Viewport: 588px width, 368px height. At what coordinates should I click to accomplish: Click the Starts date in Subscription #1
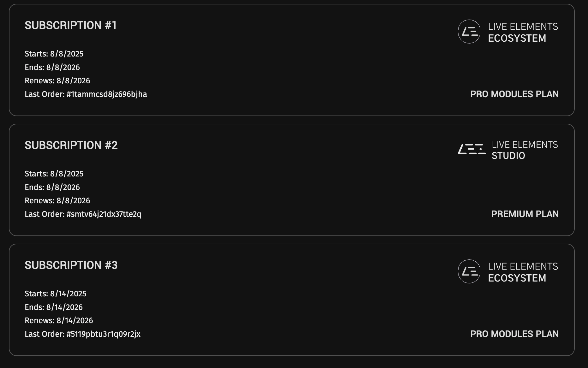tap(67, 54)
